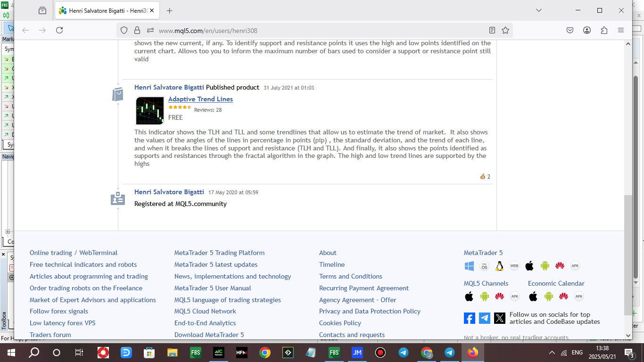Screen dimensions: 644x362
Task: Click the Huawei icon in the MetaTrader 5 row
Action: pos(560,266)
